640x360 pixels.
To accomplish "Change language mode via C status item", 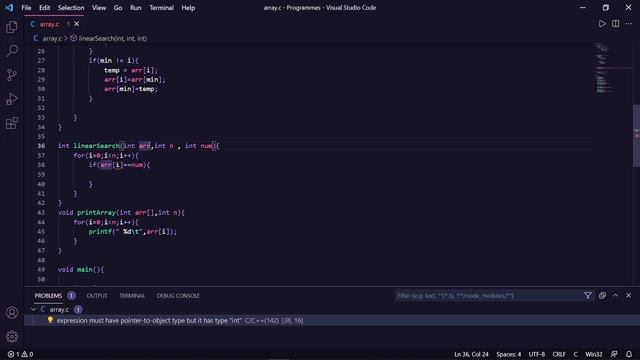I will pyautogui.click(x=576, y=354).
